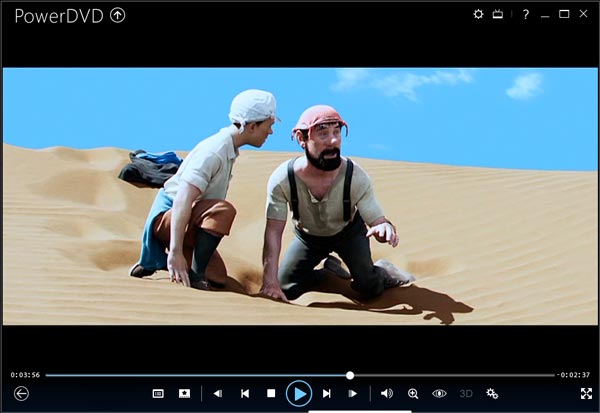Open the volume speaker control

387,393
